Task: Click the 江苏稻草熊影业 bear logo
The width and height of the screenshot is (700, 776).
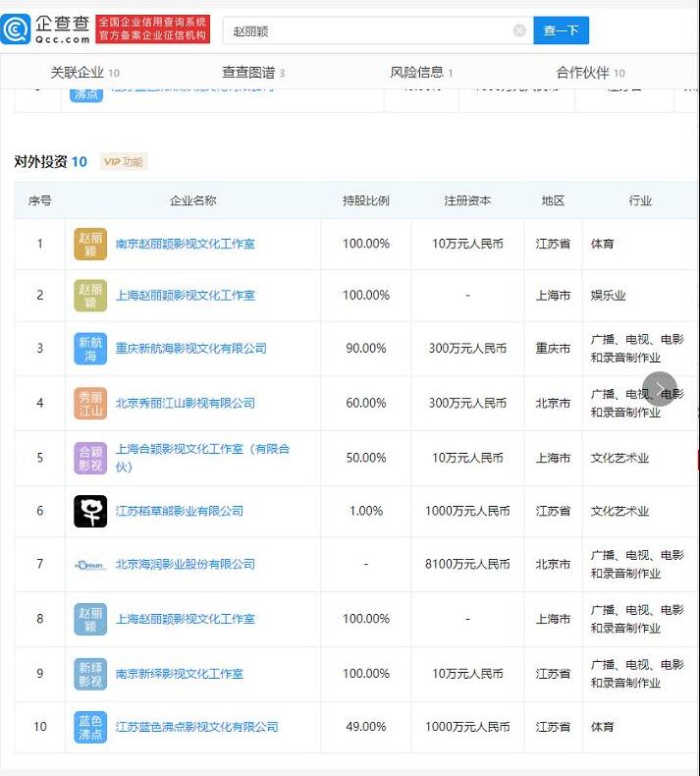Action: point(90,511)
